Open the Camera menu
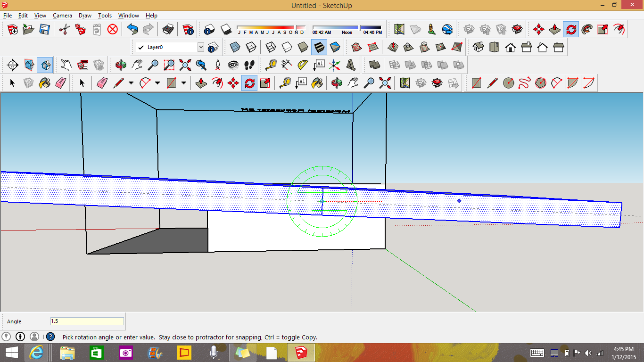 point(62,16)
